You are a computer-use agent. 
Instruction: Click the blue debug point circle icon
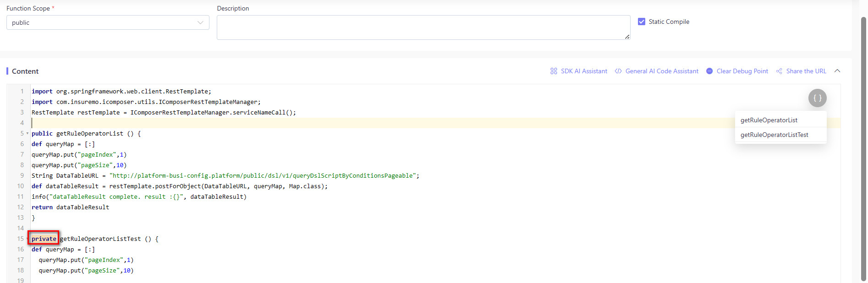(x=709, y=71)
